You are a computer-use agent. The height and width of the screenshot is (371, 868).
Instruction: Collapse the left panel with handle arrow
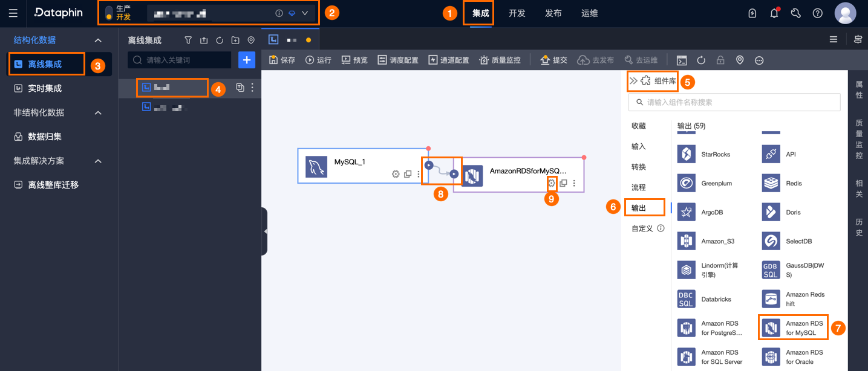[x=264, y=231]
